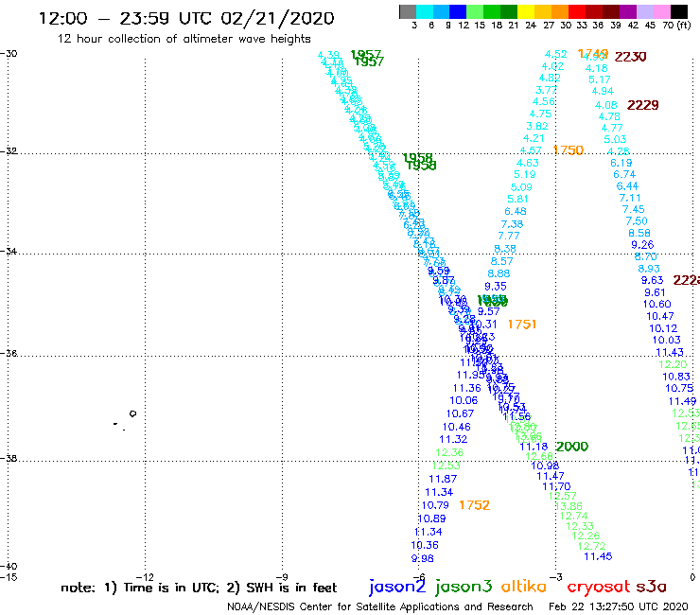Viewport: 700px width, 615px height.
Task: Click the wave height value '10.79'
Action: [x=435, y=505]
